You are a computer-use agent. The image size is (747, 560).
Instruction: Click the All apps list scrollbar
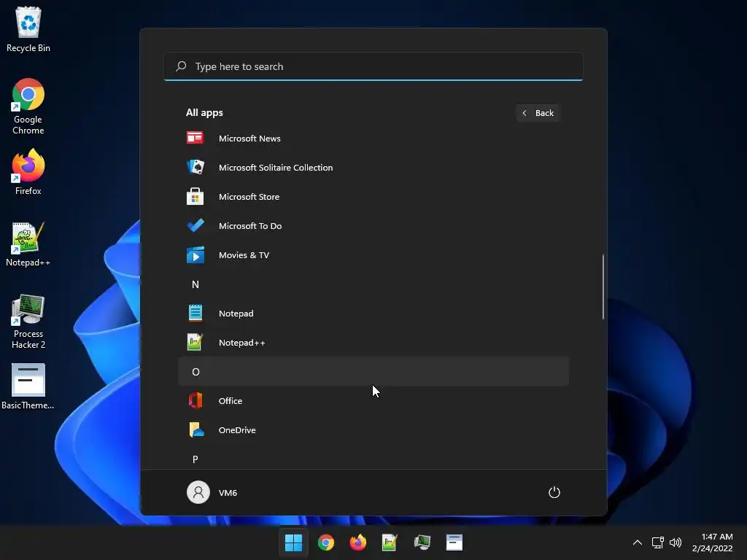(x=603, y=287)
